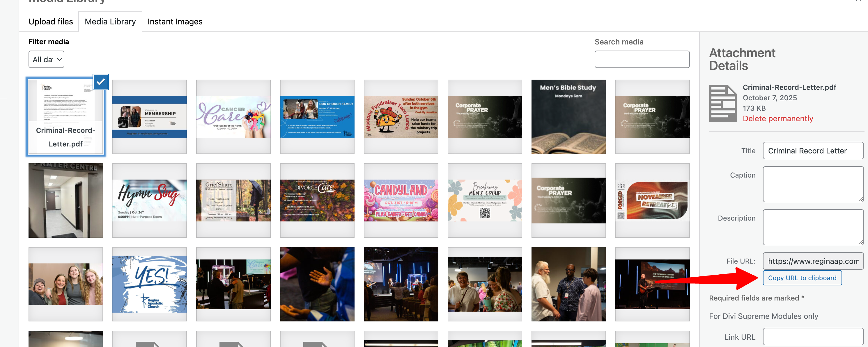Click the Delete permanently link
Image resolution: width=868 pixels, height=347 pixels.
[x=778, y=119]
